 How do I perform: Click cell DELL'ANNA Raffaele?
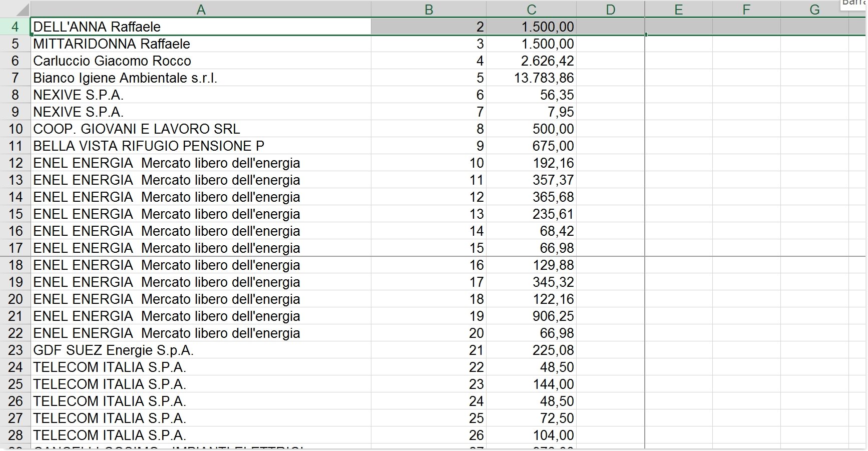201,27
